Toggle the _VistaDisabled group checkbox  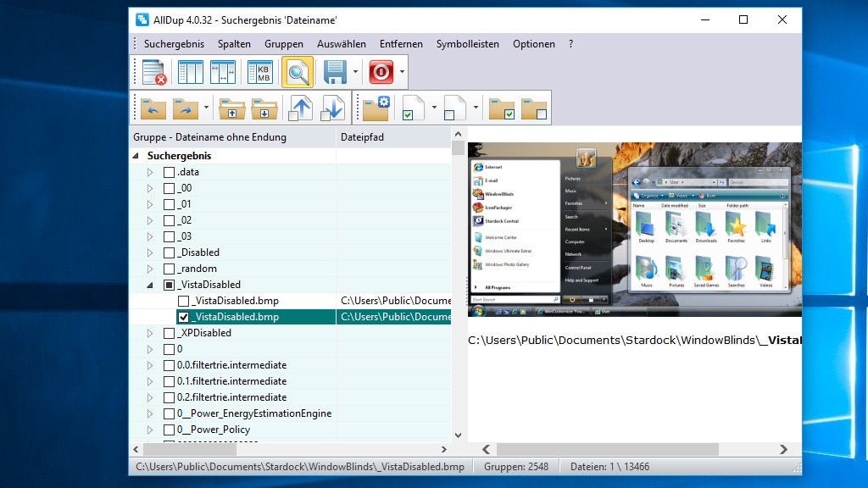[170, 285]
